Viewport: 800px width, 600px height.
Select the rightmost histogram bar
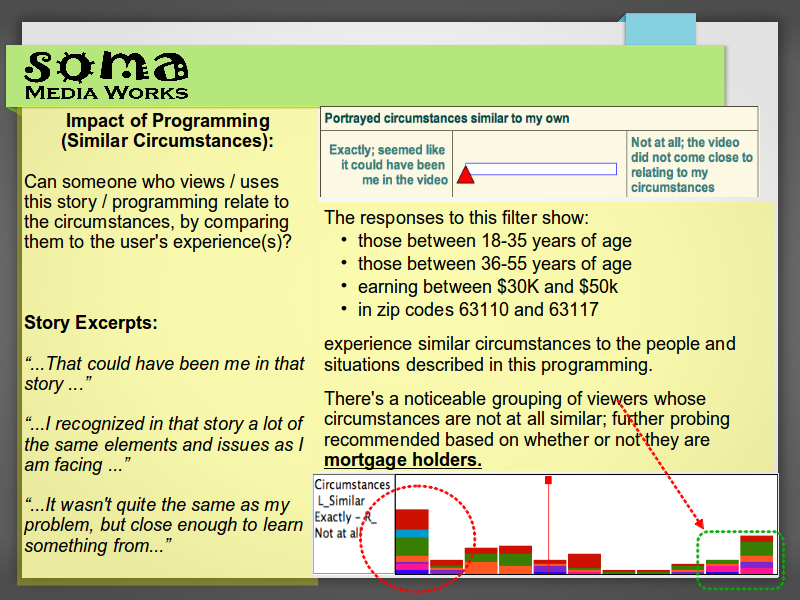click(757, 554)
